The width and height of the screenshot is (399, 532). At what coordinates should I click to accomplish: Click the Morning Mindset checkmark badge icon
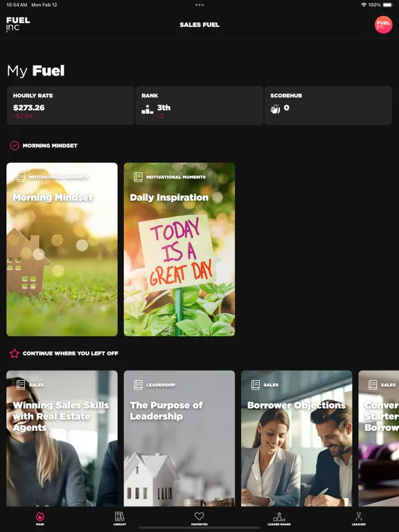coord(15,145)
